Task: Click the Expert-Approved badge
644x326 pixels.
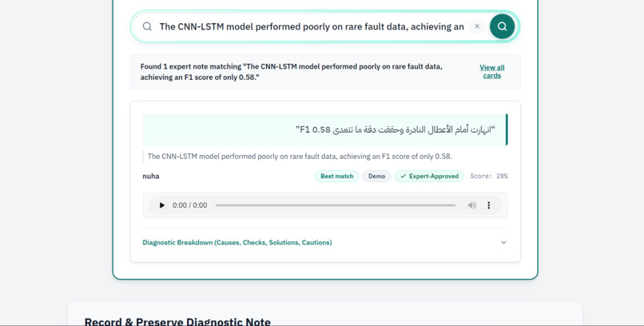Action: pyautogui.click(x=430, y=176)
